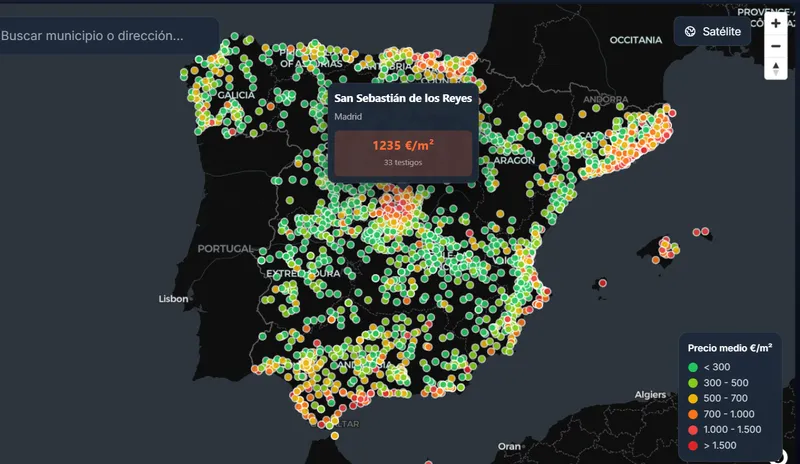
Task: Click the Oran city label
Action: (x=509, y=446)
